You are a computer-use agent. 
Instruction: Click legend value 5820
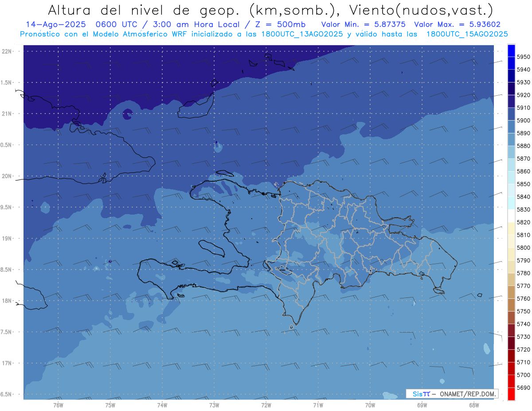(x=523, y=222)
